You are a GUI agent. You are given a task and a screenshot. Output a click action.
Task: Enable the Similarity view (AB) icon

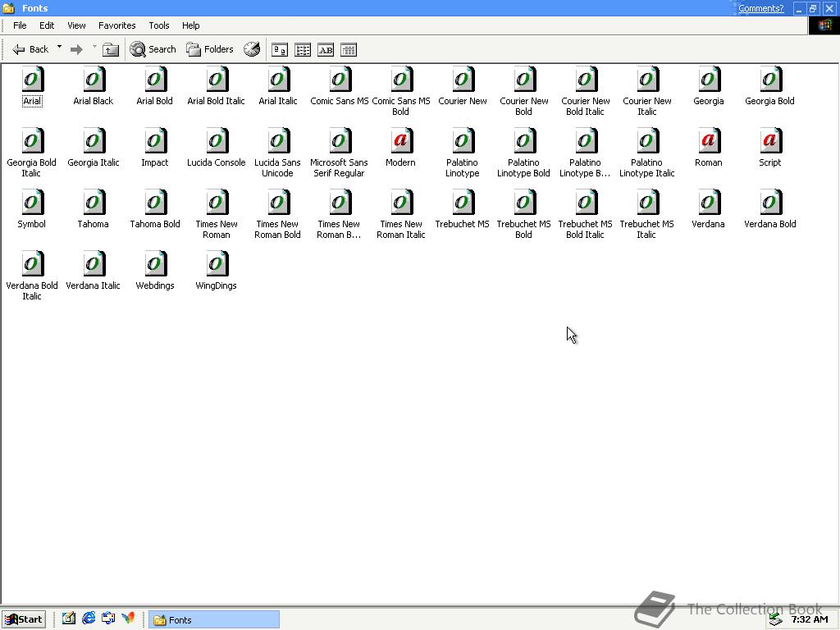tap(326, 50)
